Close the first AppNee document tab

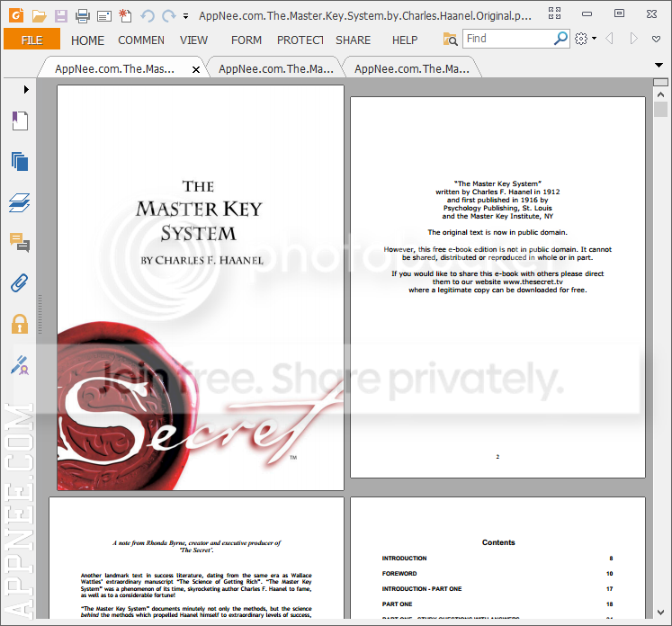(x=196, y=69)
